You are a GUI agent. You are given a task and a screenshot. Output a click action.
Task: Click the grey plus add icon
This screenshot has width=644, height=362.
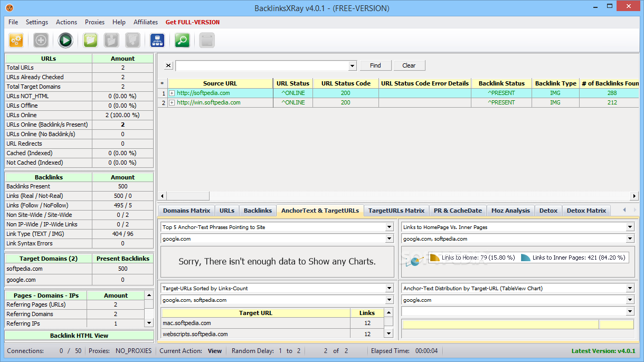(41, 40)
